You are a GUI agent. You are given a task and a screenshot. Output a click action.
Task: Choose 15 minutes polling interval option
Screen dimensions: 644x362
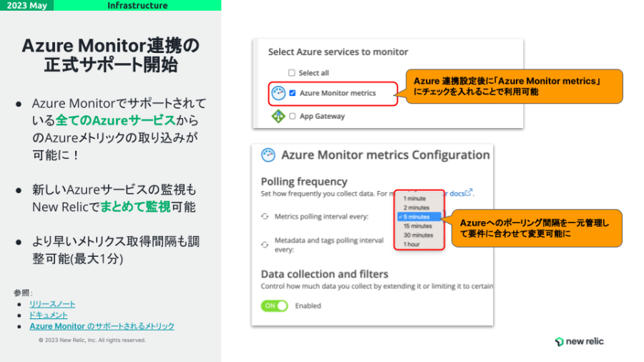click(418, 226)
